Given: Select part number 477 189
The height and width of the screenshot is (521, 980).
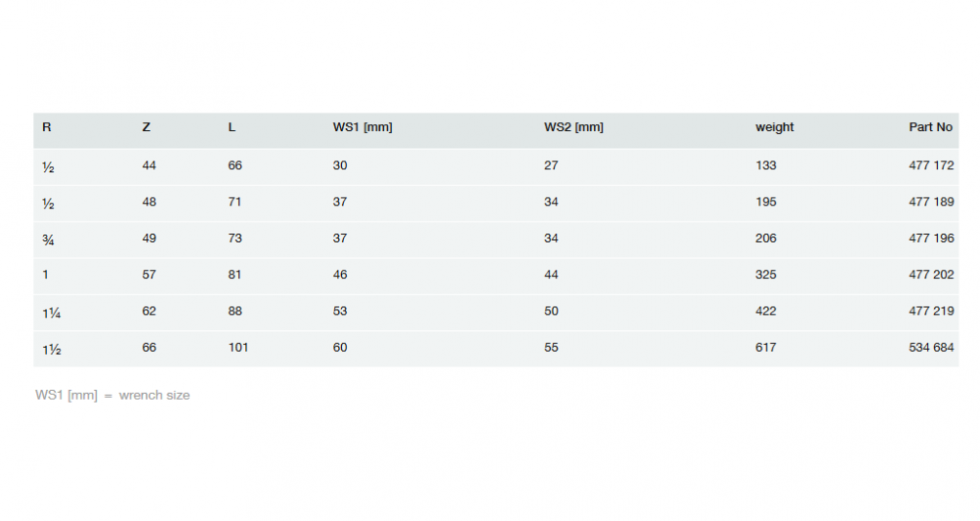Looking at the screenshot, I should tap(931, 202).
